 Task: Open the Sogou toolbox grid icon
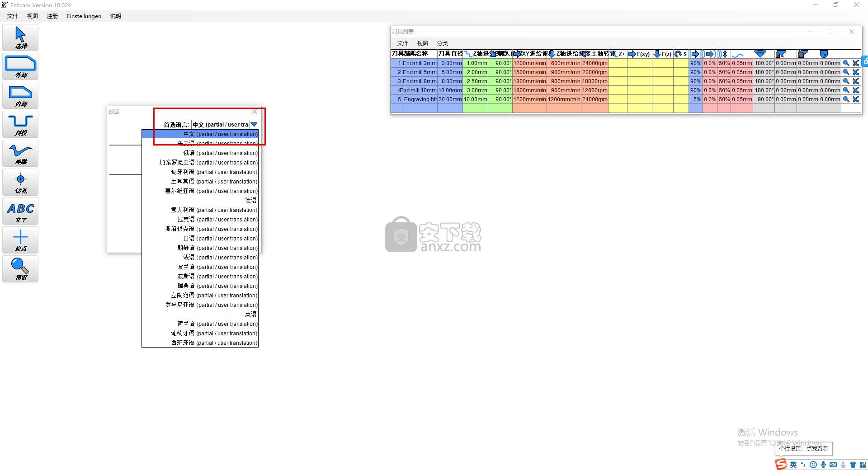click(x=863, y=465)
